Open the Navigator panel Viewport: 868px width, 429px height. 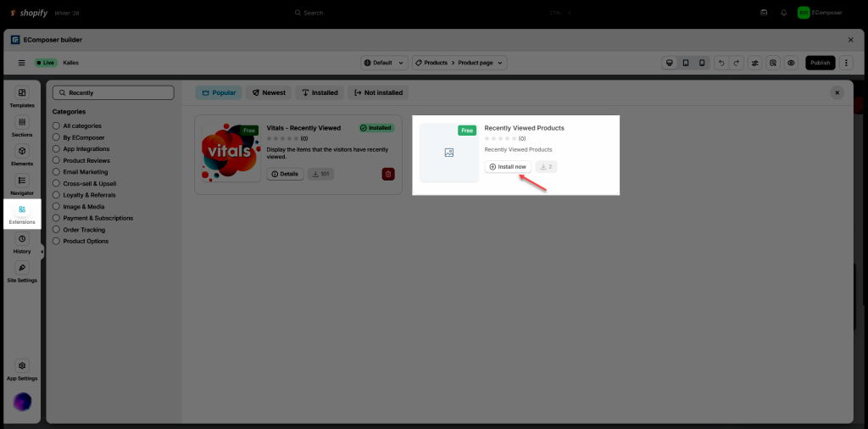tap(22, 185)
